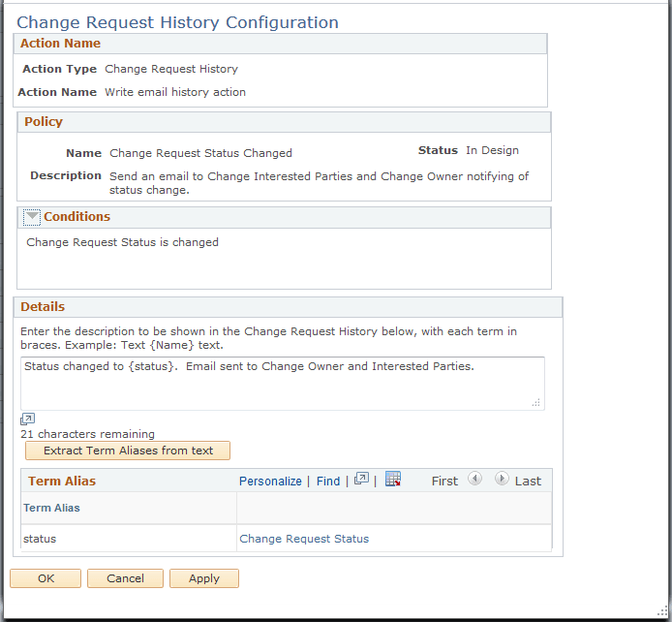Confirm with the OK button
The height and width of the screenshot is (622, 672).
tap(46, 578)
